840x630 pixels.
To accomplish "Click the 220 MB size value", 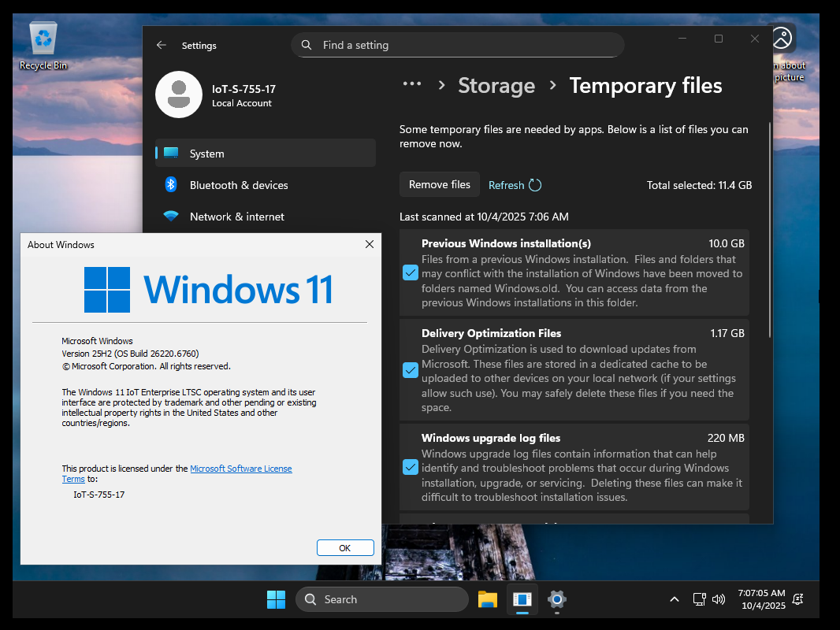I will coord(726,438).
